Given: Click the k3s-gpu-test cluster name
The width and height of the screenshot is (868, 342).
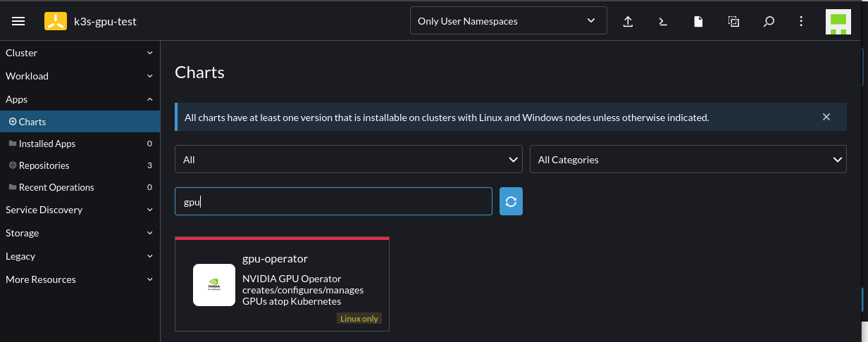Looking at the screenshot, I should (105, 21).
